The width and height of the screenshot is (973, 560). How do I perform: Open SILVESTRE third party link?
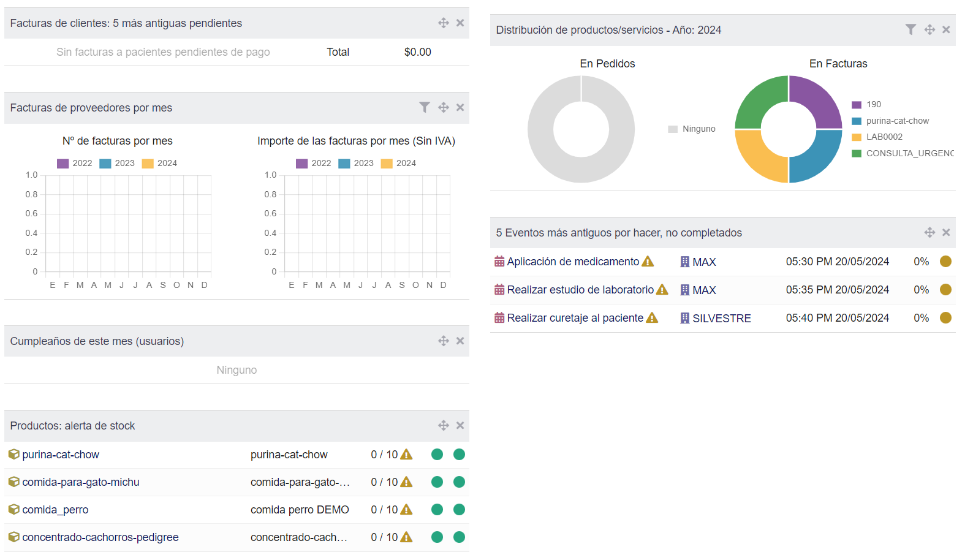(x=721, y=319)
